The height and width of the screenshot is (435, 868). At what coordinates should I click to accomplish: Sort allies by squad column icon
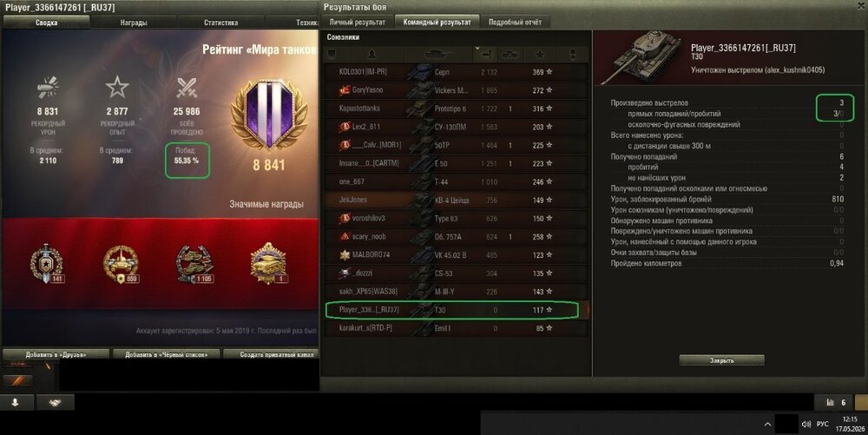[x=332, y=54]
